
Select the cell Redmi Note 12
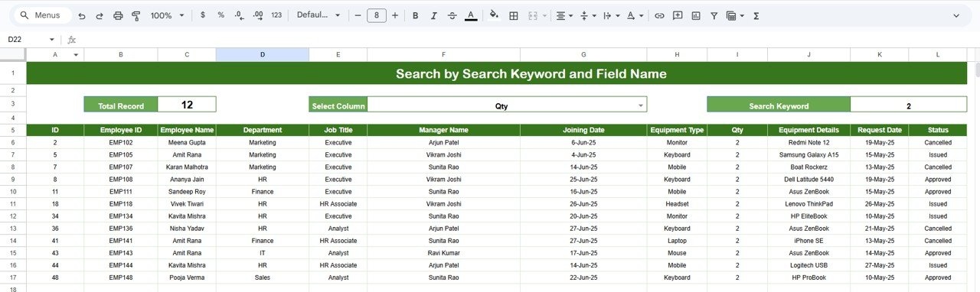click(809, 142)
